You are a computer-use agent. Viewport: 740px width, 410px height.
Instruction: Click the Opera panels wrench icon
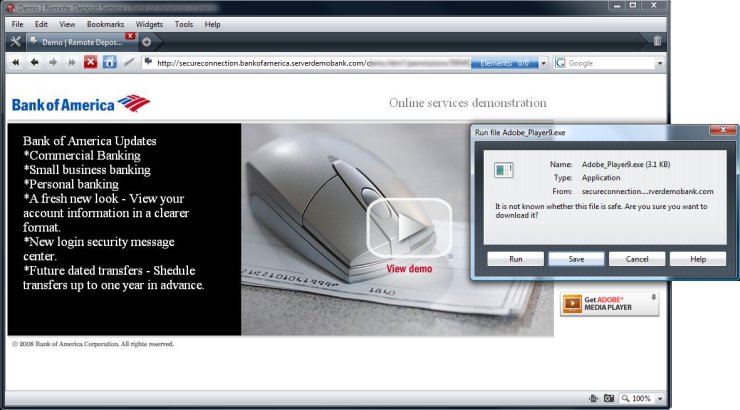(15, 42)
